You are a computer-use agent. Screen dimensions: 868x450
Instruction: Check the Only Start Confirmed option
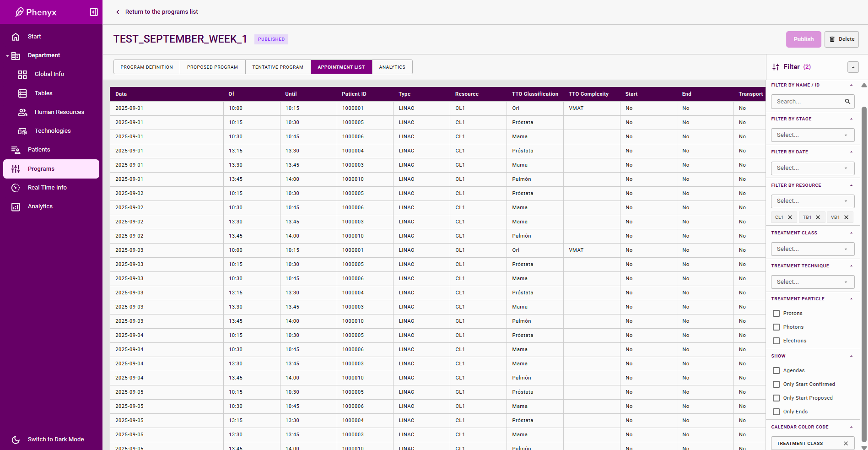(x=776, y=385)
